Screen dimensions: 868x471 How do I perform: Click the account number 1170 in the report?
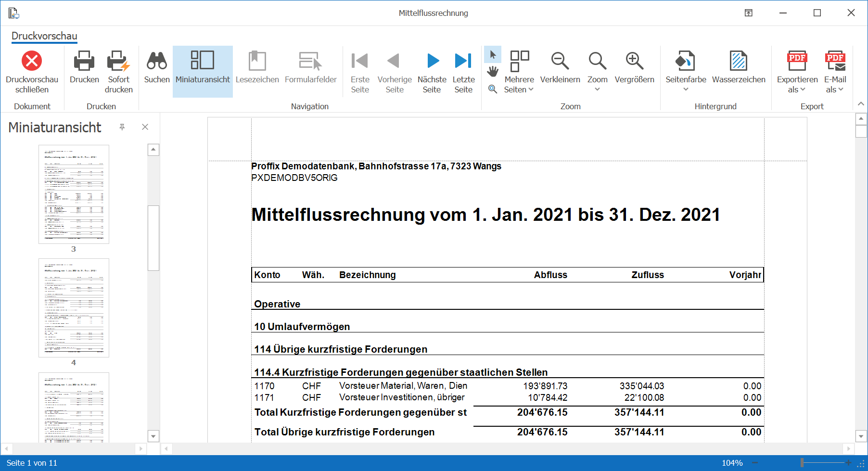click(264, 386)
